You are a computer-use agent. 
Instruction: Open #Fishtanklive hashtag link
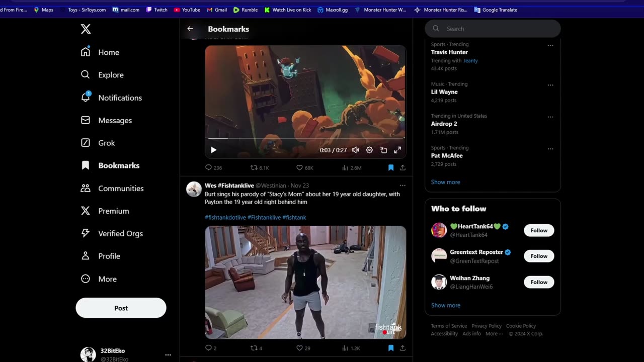[264, 217]
